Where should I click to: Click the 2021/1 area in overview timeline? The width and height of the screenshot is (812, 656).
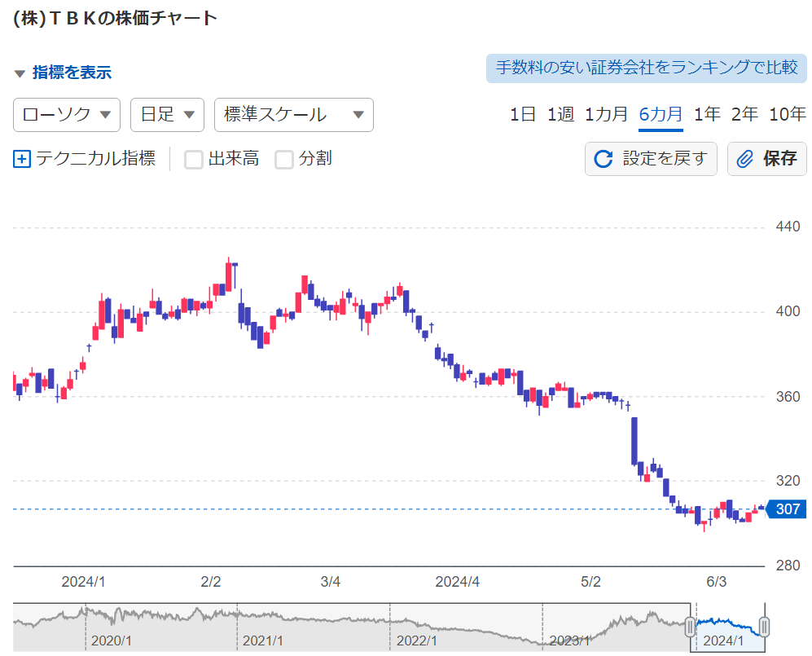click(x=262, y=641)
